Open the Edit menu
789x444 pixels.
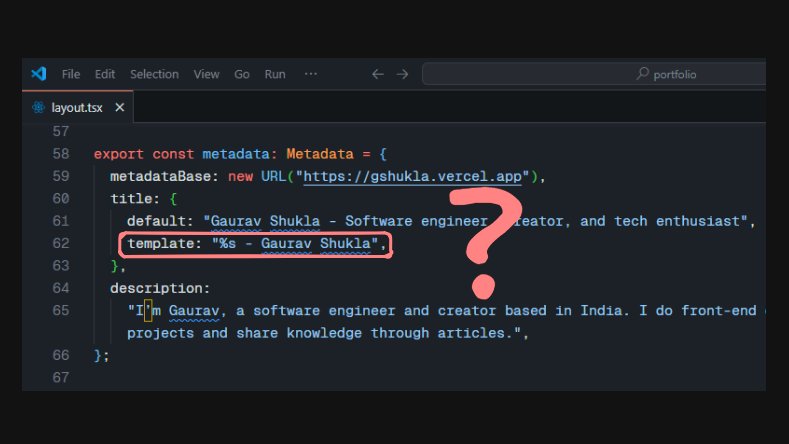click(x=105, y=74)
